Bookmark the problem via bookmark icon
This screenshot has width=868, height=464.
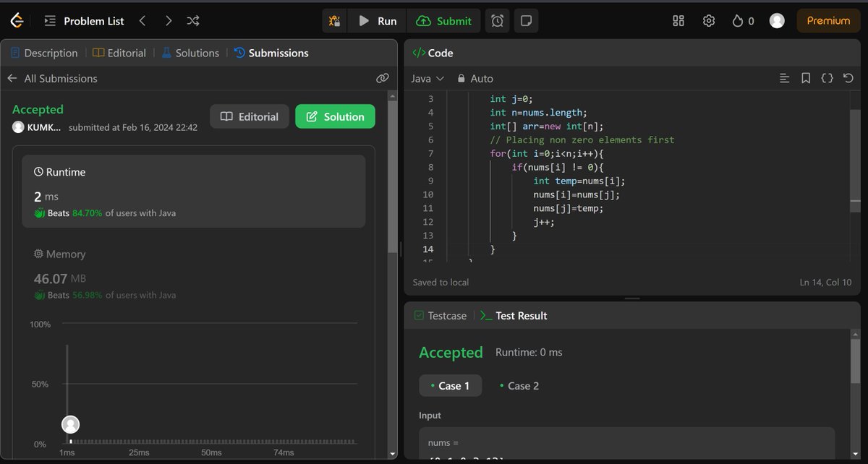(806, 77)
